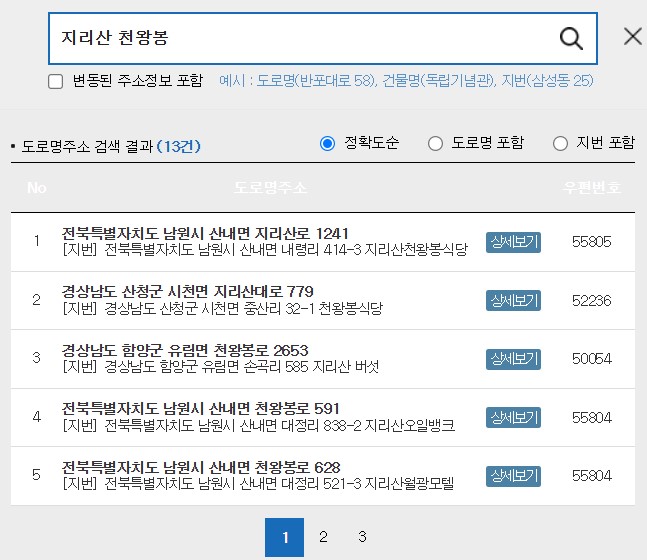Select address 전북특별자치도 남원시 산내면 천왕봉로 628
Viewport: 647px width, 560px height.
[x=201, y=467]
